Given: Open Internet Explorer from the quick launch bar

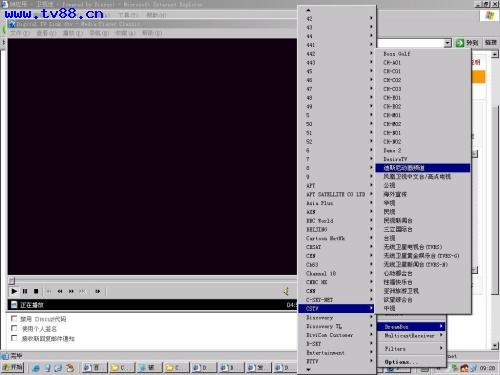Looking at the screenshot, I should [36, 368].
